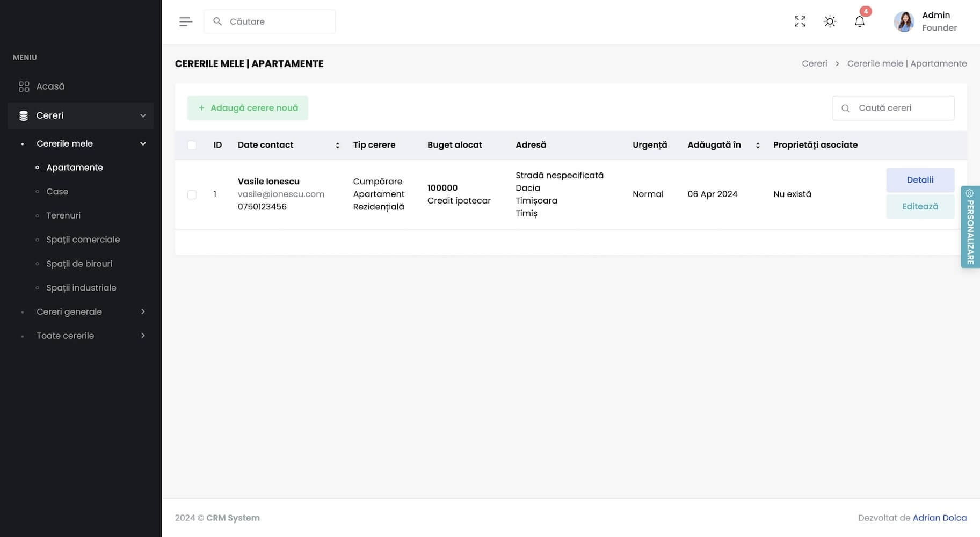Sort table by Date contact column
The width and height of the screenshot is (980, 537).
[x=337, y=145]
